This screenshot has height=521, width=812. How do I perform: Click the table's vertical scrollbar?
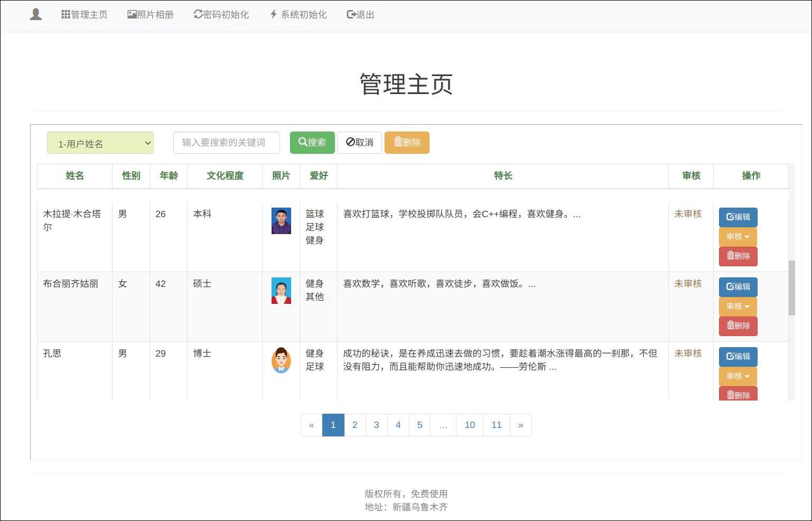click(x=791, y=288)
